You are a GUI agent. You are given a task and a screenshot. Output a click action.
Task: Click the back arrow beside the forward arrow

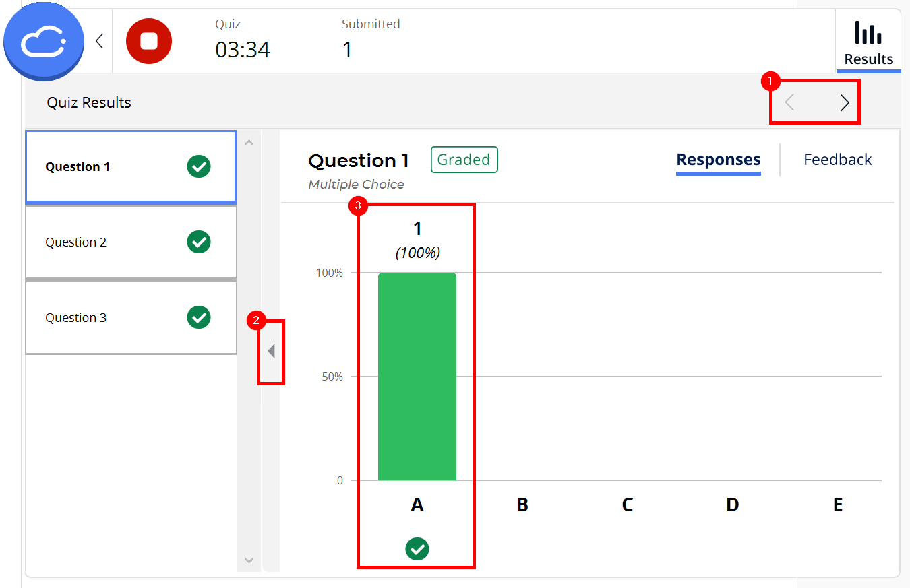789,102
